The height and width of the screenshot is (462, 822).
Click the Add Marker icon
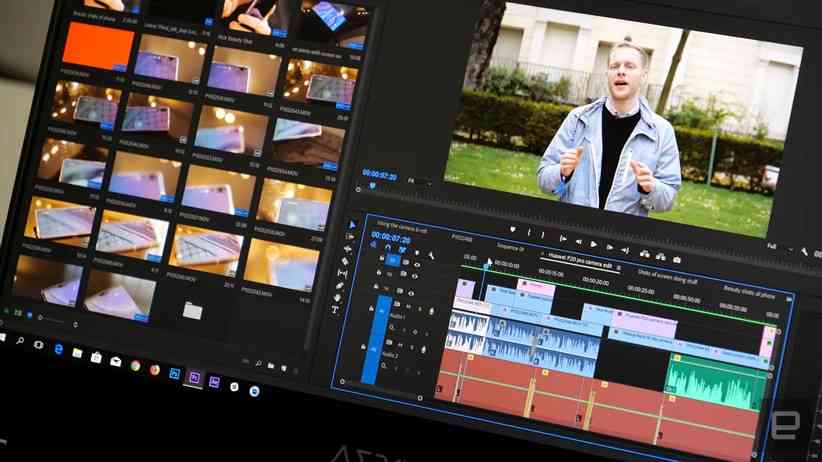click(512, 230)
